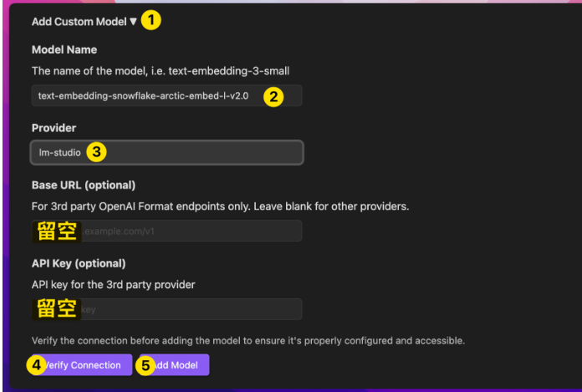Image resolution: width=582 pixels, height=392 pixels.
Task: Focus the Provider field containing lm-studio
Action: coord(201,152)
